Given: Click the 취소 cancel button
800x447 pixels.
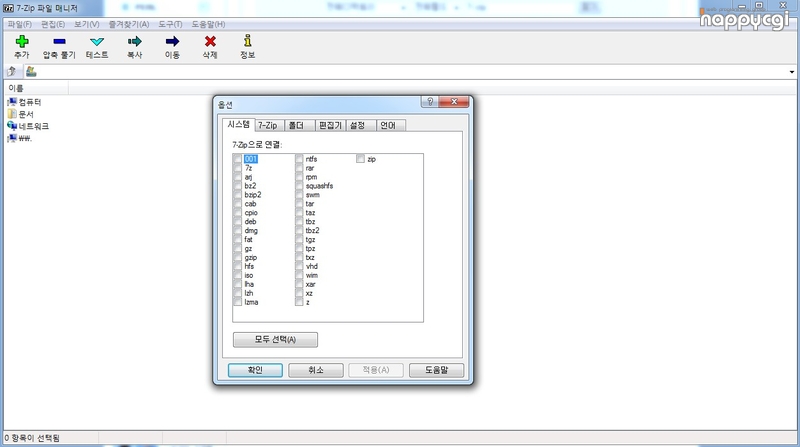Looking at the screenshot, I should 316,370.
